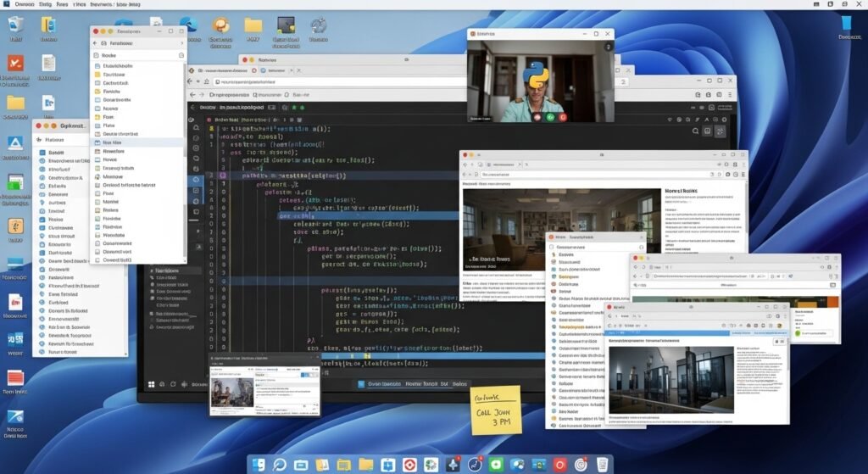868x474 pixels.
Task: Launch Finder from the dock
Action: (258, 464)
